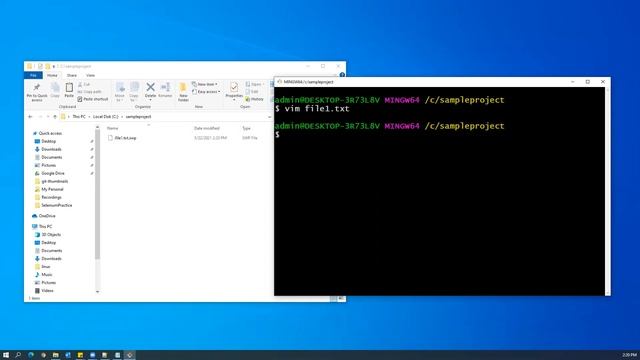Select 3D Objects under This PC
Image resolution: width=640 pixels, height=360 pixels.
51,235
